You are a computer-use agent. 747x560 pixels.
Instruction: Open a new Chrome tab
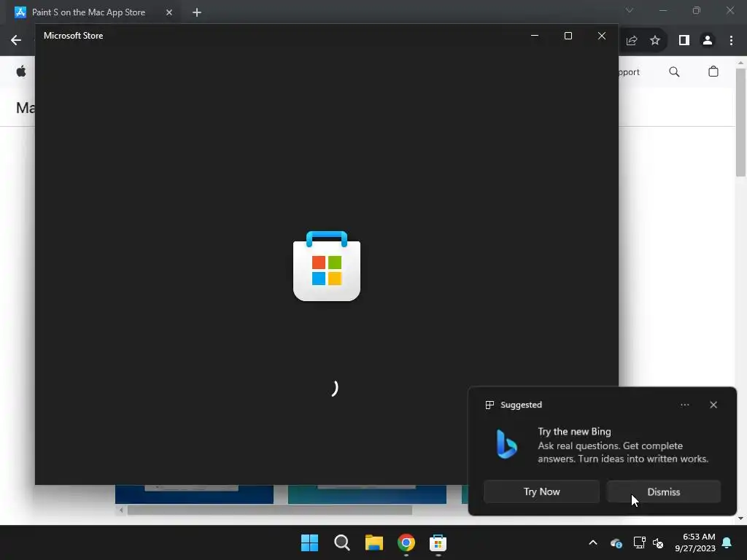(x=197, y=12)
